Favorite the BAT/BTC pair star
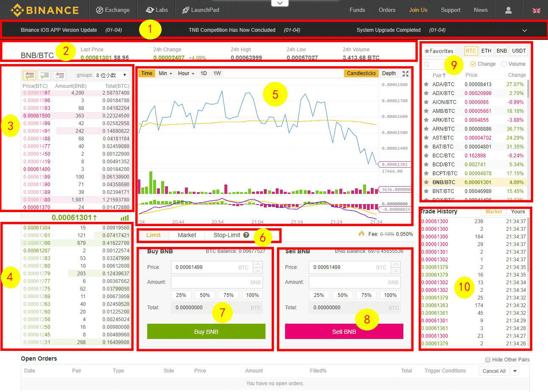The image size is (548, 392). click(x=426, y=146)
